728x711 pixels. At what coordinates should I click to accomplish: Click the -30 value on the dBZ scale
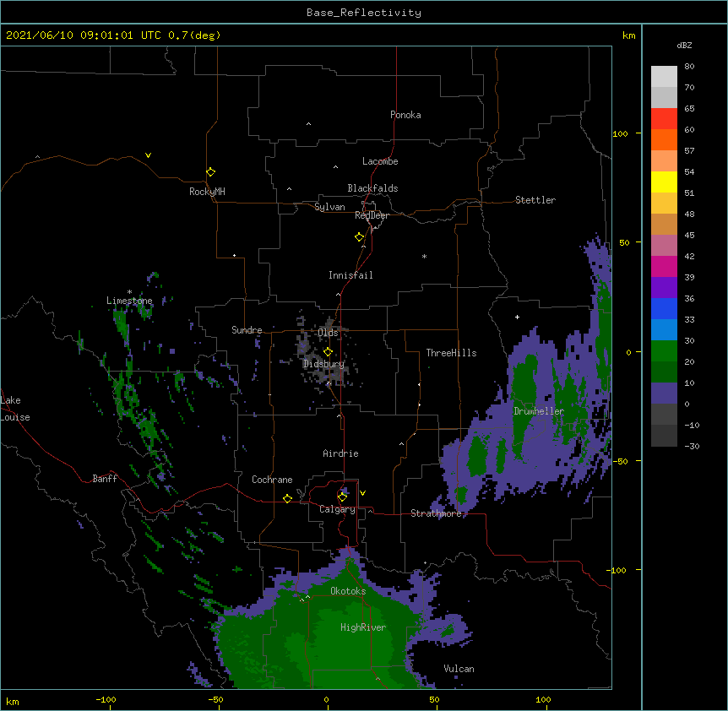point(692,446)
